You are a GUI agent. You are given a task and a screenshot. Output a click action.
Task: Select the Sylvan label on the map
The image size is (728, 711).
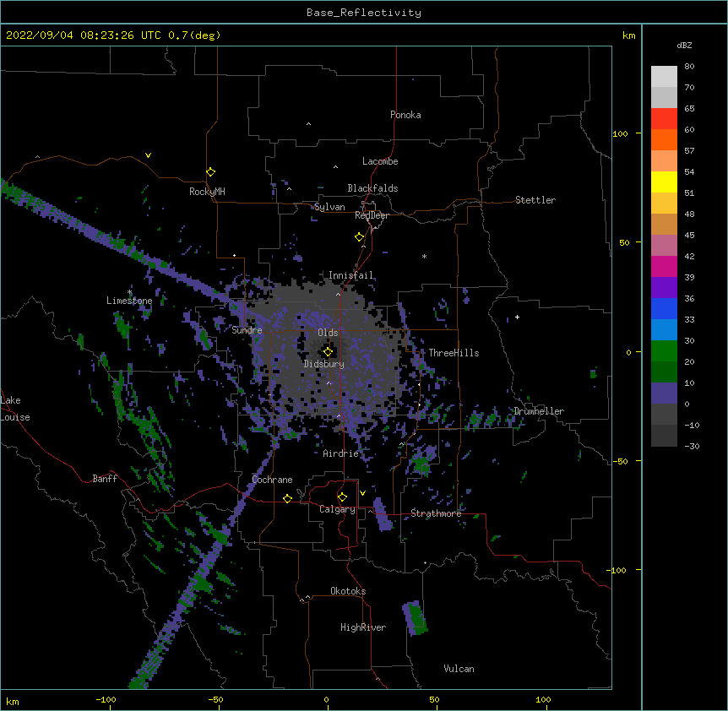click(x=329, y=207)
